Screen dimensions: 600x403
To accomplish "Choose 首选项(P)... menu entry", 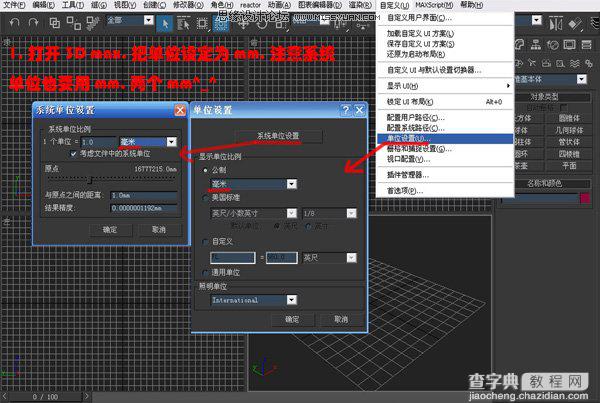I will [x=445, y=191].
